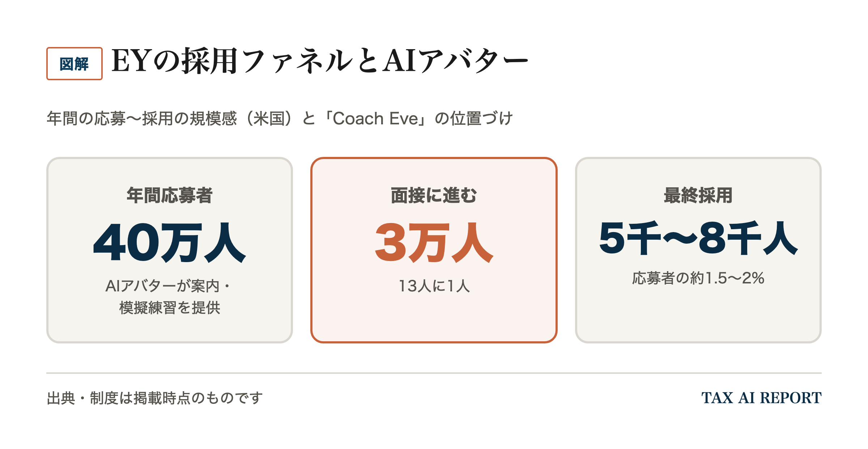The image size is (868, 449).
Task: Click the 出典・制度は掲載時点のものです footnote
Action: (x=155, y=398)
